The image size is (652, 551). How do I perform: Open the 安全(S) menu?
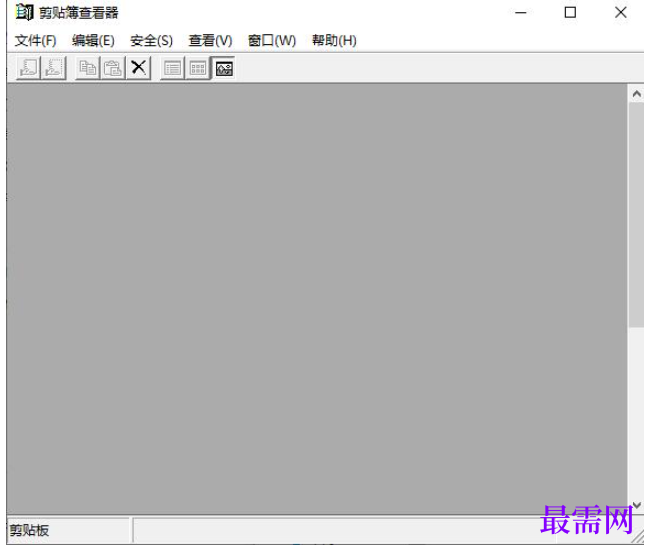coord(151,41)
